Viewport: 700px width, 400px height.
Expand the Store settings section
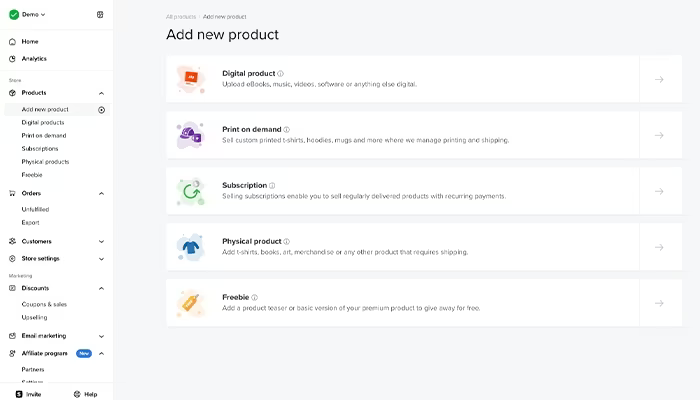point(101,259)
